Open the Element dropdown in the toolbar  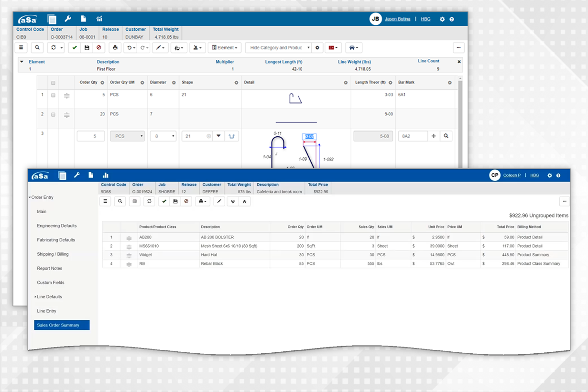(x=224, y=48)
